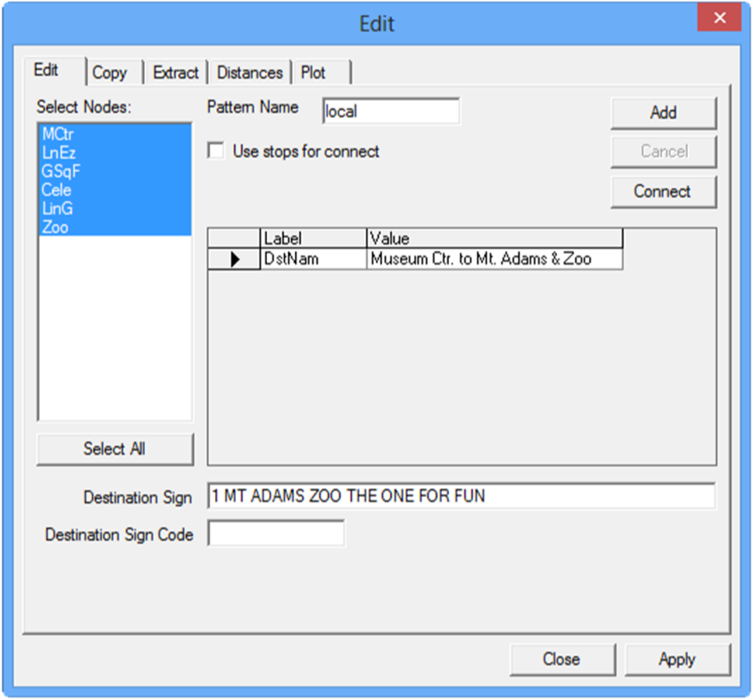Click the Pattern Name input showing local
Image resolution: width=754 pixels, height=700 pixels.
tap(391, 111)
